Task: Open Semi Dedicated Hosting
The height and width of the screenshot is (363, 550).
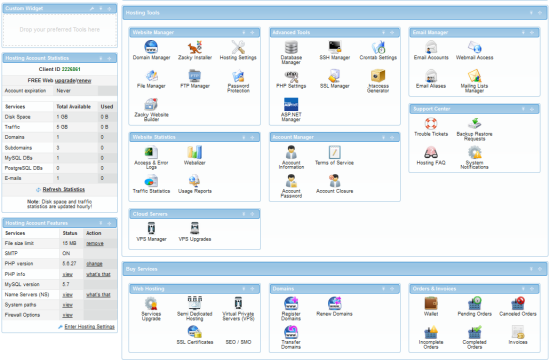Action: pyautogui.click(x=195, y=309)
